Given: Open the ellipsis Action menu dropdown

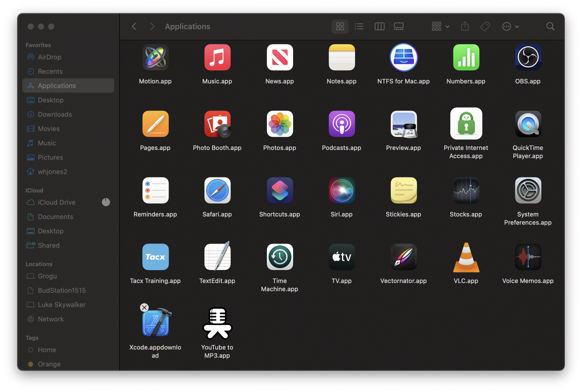Looking at the screenshot, I should point(510,26).
